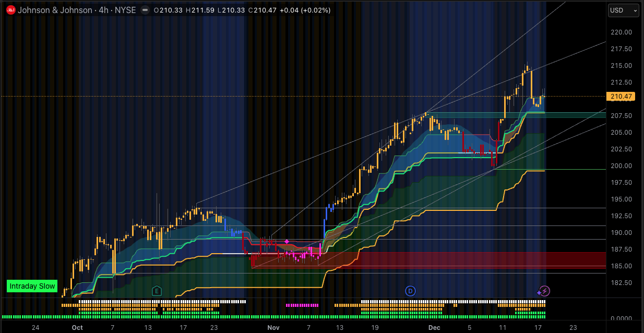Click the dotted orange price line label

[x=621, y=97]
